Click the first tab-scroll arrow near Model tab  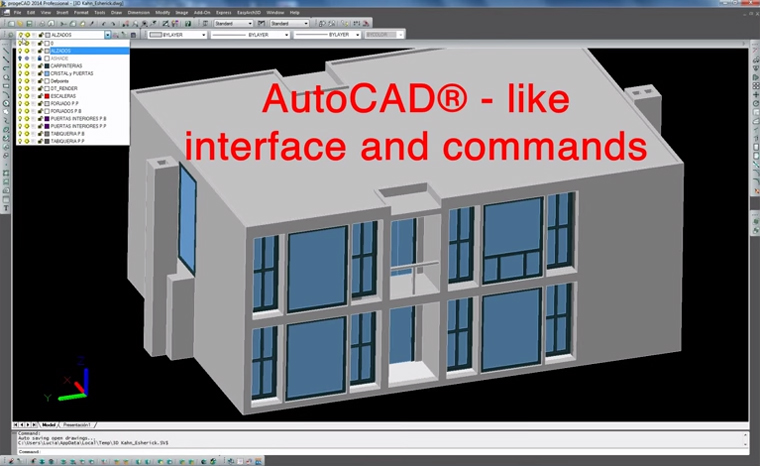16,425
